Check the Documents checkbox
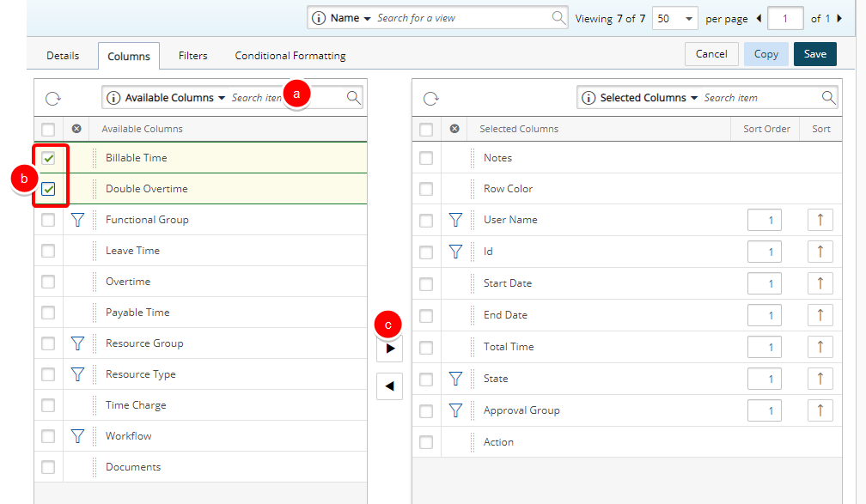The width and height of the screenshot is (866, 504). click(x=49, y=467)
